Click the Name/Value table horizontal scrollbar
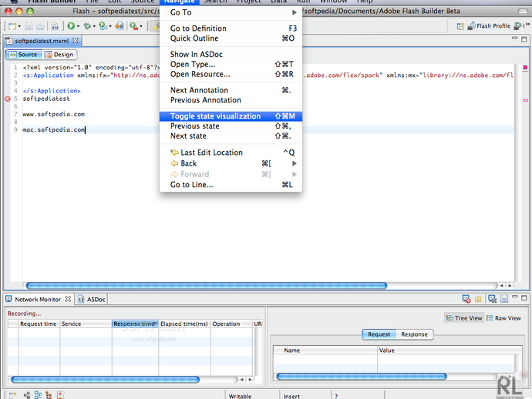Image resolution: width=532 pixels, height=399 pixels. (x=362, y=377)
